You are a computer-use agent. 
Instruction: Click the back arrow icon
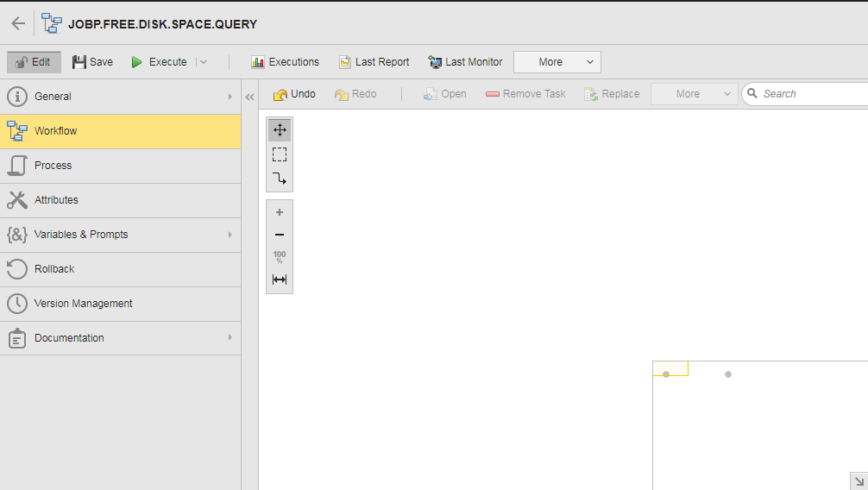pyautogui.click(x=18, y=23)
